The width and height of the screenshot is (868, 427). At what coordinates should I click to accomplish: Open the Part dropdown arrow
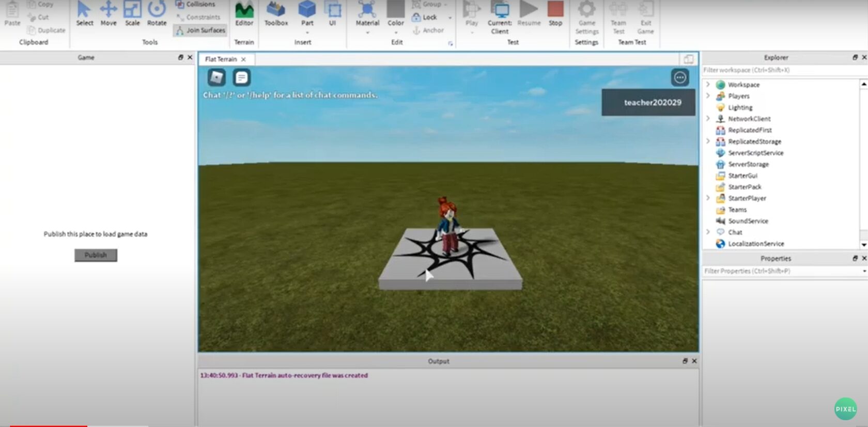tap(307, 33)
